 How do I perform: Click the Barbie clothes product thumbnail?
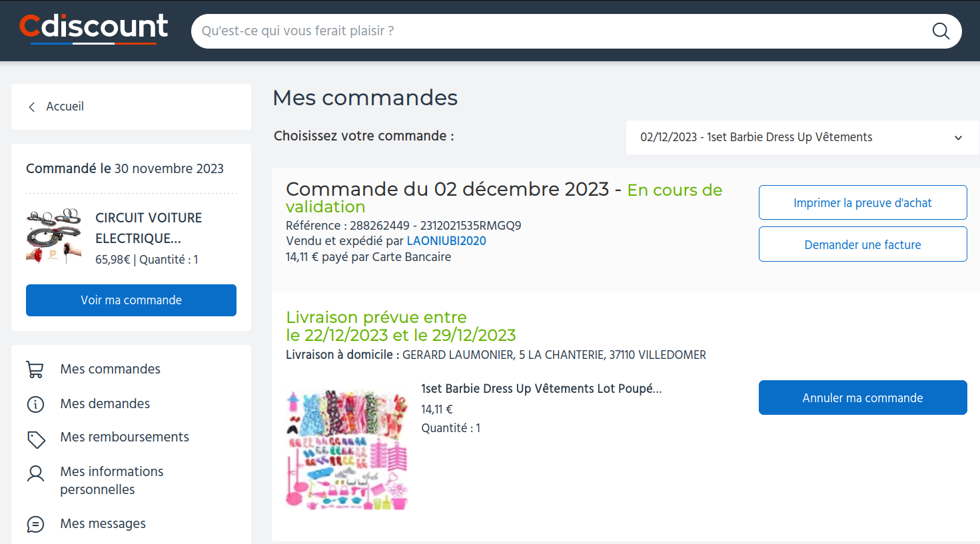346,450
